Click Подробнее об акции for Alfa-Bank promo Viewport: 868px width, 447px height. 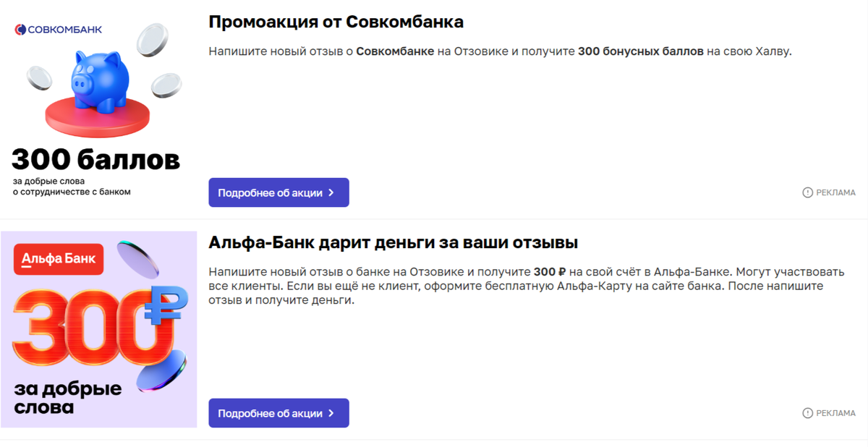(278, 413)
